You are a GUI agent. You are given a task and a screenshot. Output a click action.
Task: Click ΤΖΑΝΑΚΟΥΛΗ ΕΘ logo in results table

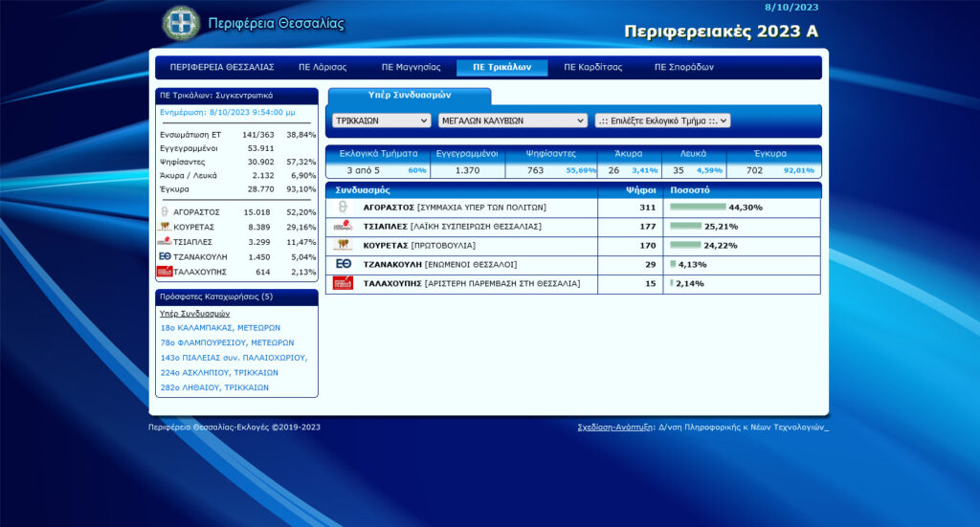click(344, 264)
